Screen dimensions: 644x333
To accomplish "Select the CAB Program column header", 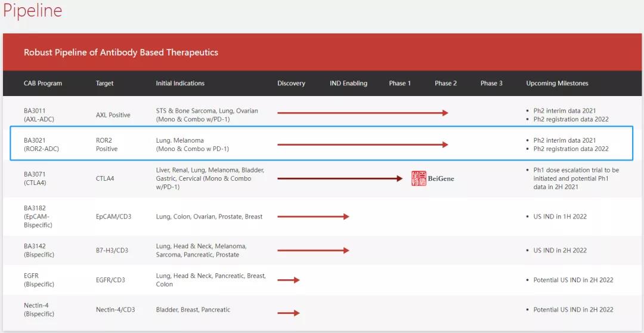I will 43,84.
